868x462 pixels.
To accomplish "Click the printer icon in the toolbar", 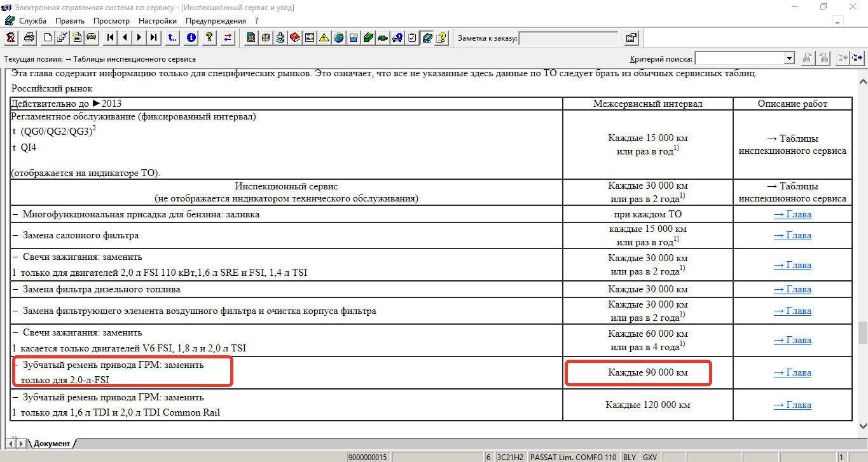I will point(29,37).
